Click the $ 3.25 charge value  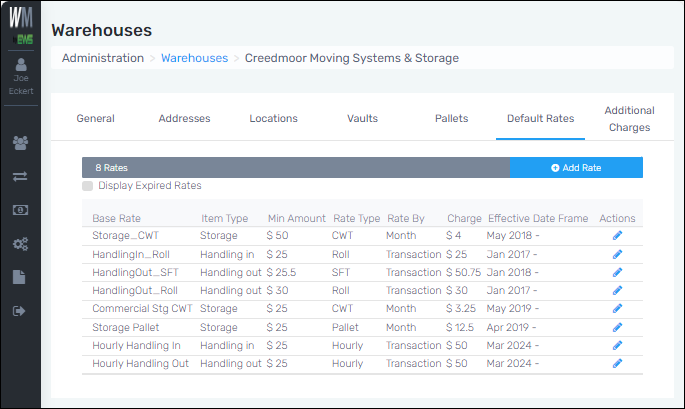tap(460, 308)
